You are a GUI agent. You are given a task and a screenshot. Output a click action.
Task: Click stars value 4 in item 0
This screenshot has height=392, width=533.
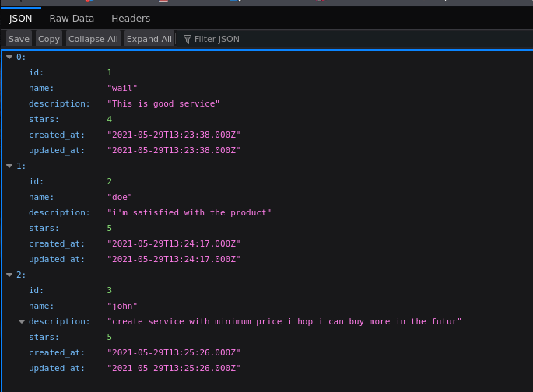coord(110,119)
